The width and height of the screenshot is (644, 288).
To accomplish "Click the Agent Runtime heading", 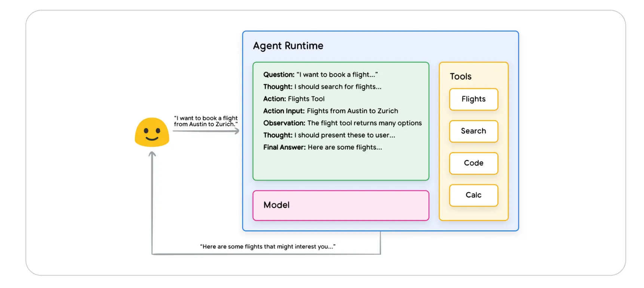I will 288,46.
